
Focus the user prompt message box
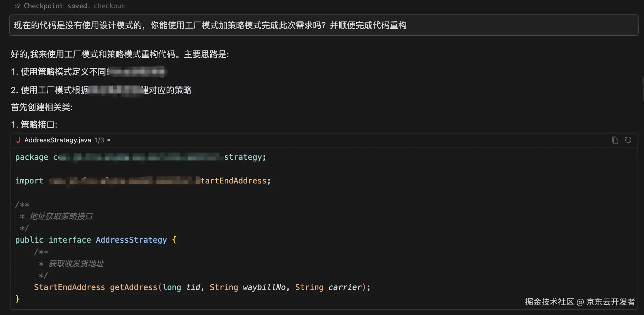324,25
